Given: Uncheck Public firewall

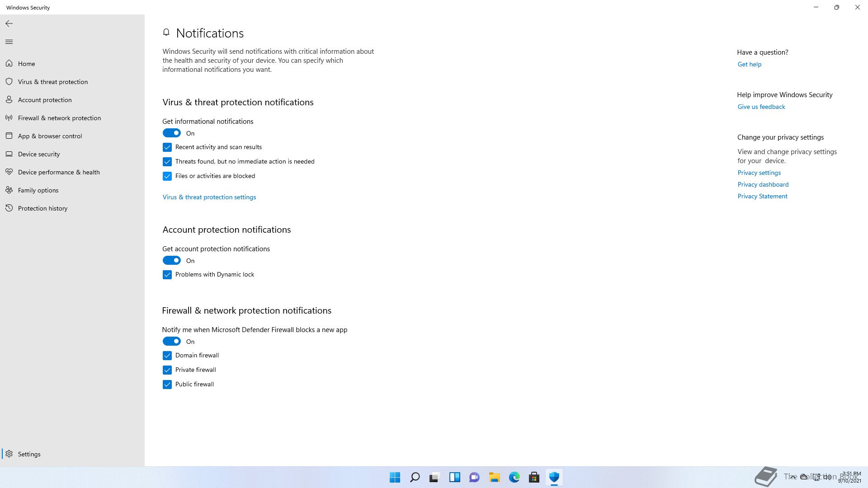Looking at the screenshot, I should point(167,385).
